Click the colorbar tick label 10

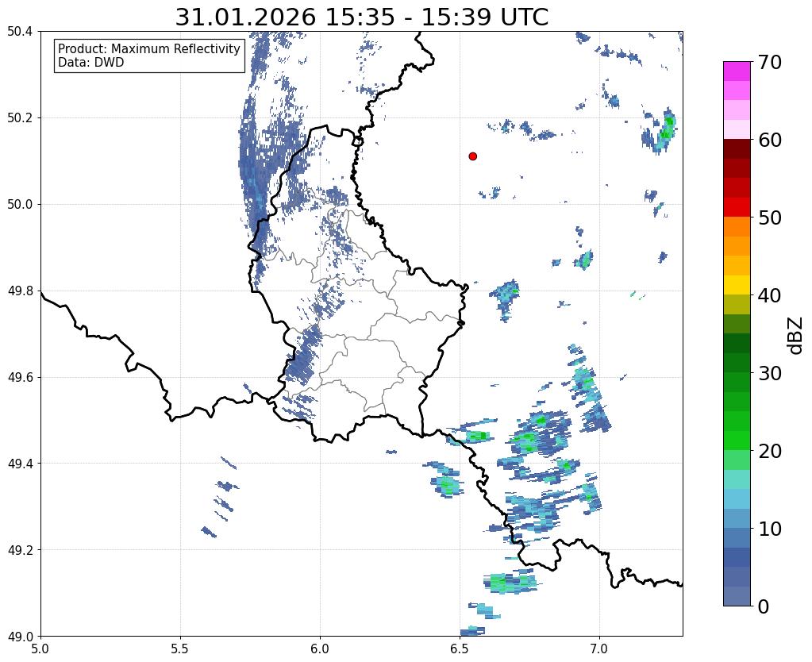[x=770, y=529]
